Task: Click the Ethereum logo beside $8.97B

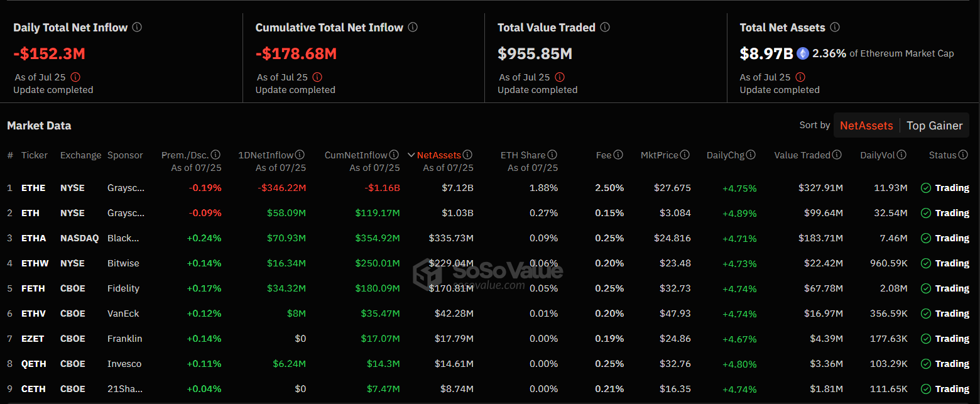Action: pos(803,53)
